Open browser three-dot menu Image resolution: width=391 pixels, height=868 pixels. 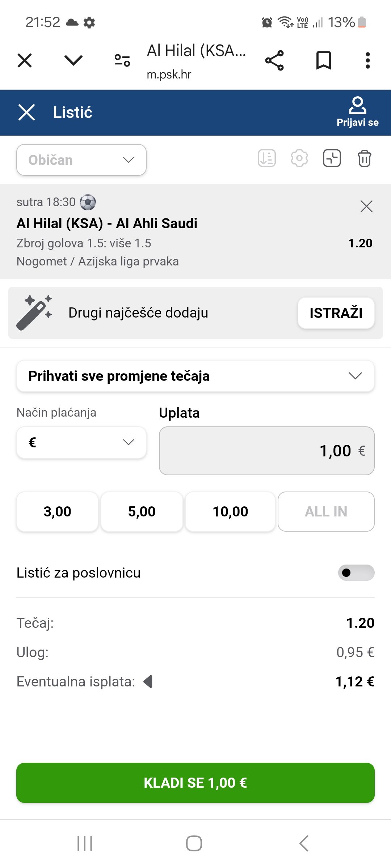click(367, 60)
